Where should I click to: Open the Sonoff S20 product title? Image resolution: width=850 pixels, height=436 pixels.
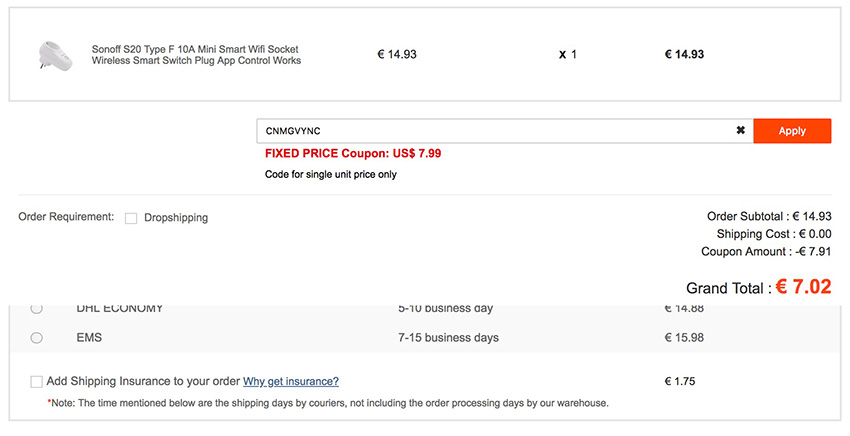coord(196,55)
